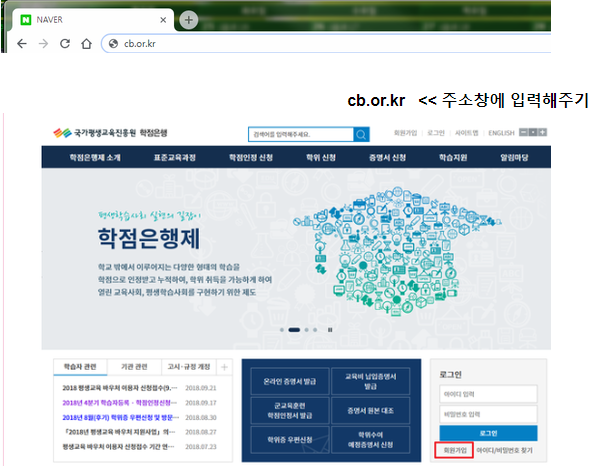Select the third banner slide dot
This screenshot has height=466, width=610.
pyautogui.click(x=307, y=330)
